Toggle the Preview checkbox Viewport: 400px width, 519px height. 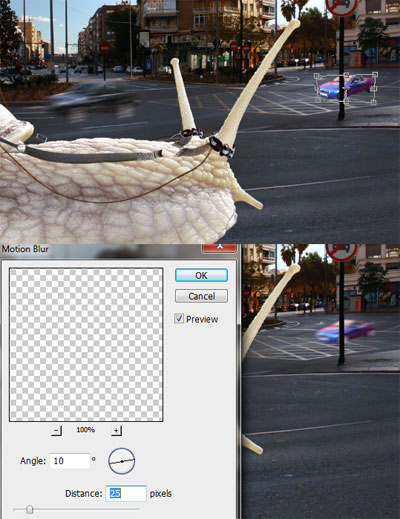(179, 319)
